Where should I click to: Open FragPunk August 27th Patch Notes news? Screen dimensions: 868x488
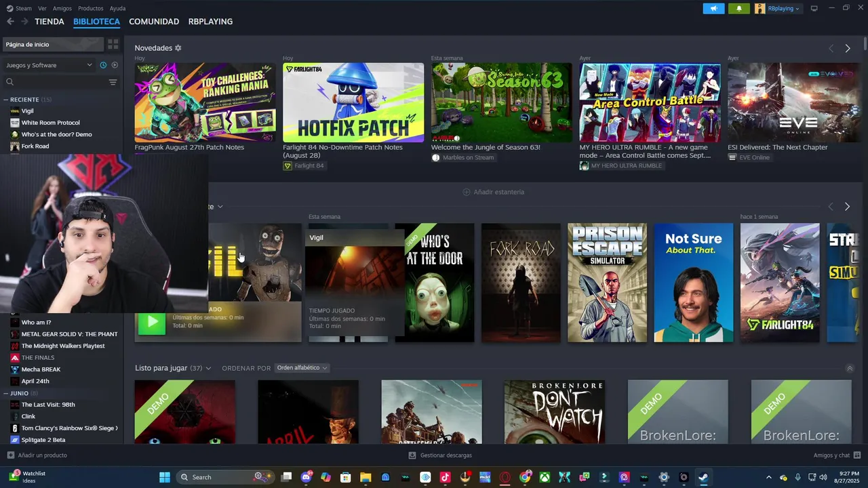pos(205,107)
